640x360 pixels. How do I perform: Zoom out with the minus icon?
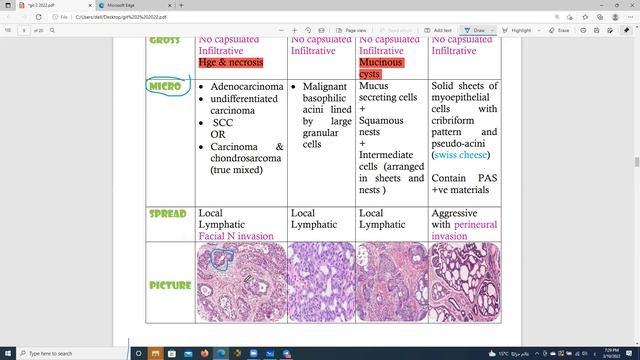[281, 30]
